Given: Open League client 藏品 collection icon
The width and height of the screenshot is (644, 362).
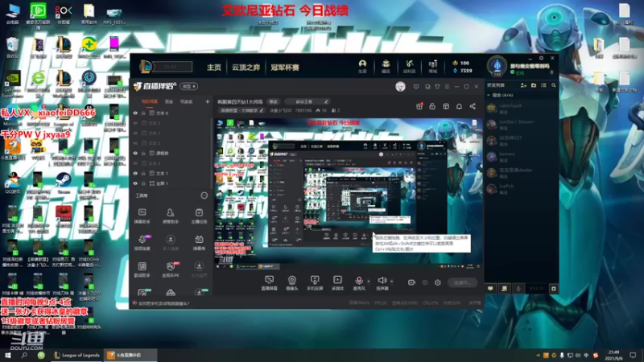Looking at the screenshot, I should (x=386, y=66).
